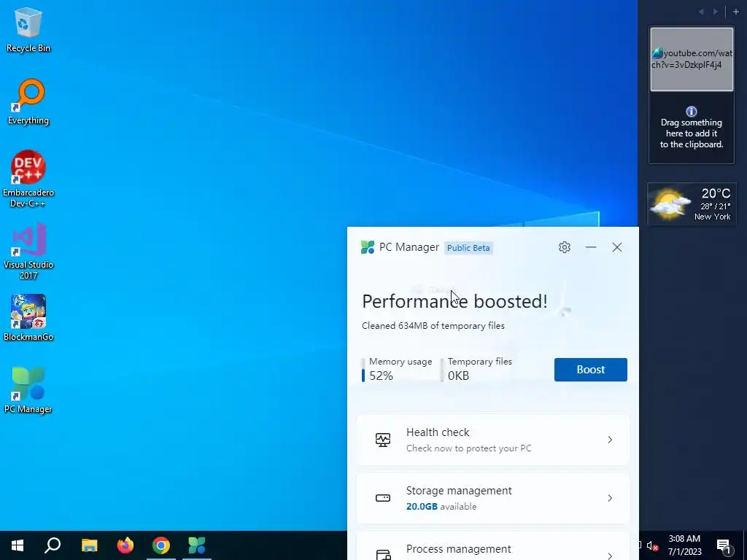Open taskbar search magnifier
The width and height of the screenshot is (747, 560).
click(53, 545)
